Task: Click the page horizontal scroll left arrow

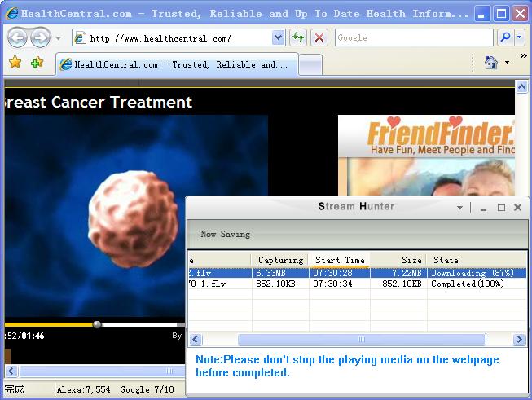Action: pos(11,371)
